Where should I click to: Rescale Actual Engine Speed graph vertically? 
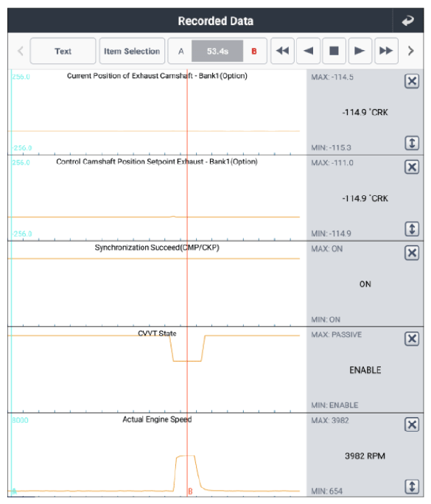pos(412,486)
